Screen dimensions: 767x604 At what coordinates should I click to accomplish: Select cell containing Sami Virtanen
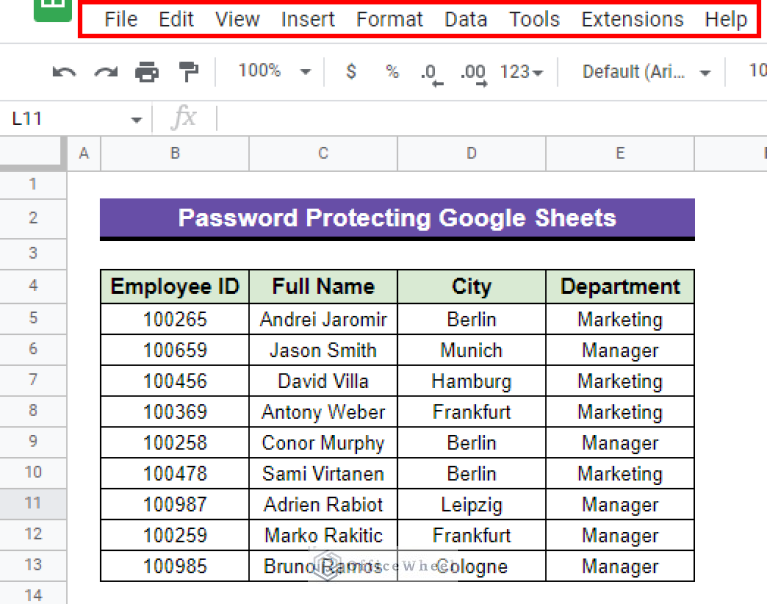click(323, 473)
